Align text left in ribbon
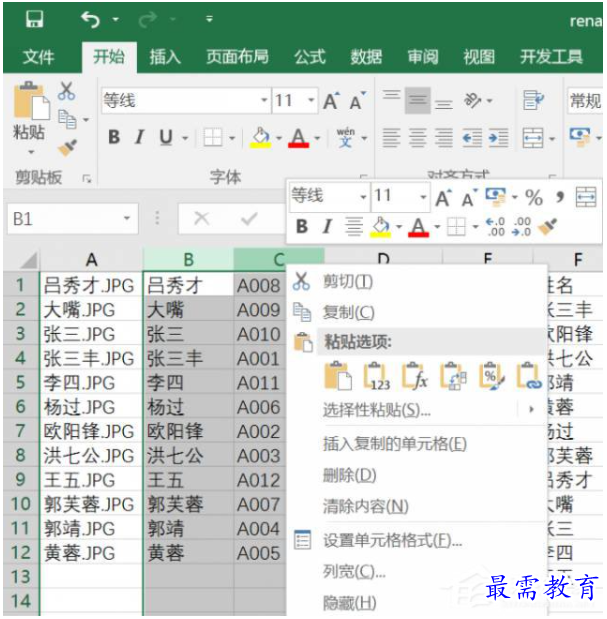This screenshot has height=619, width=607. pyautogui.click(x=392, y=138)
